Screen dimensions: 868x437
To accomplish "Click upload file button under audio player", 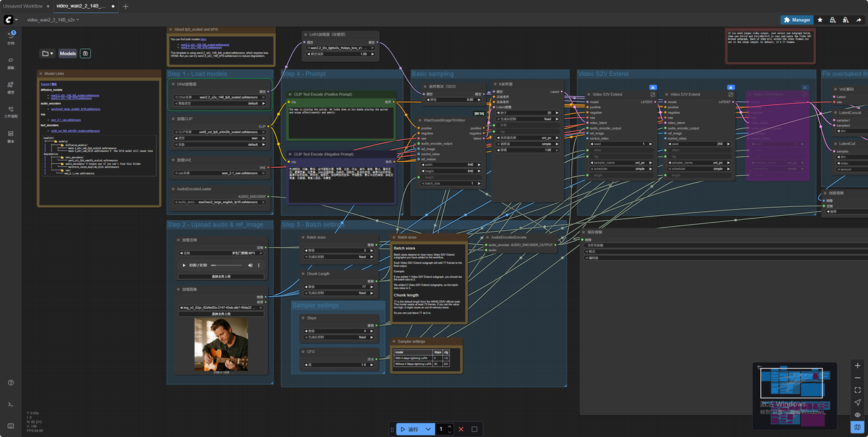I will pyautogui.click(x=220, y=276).
